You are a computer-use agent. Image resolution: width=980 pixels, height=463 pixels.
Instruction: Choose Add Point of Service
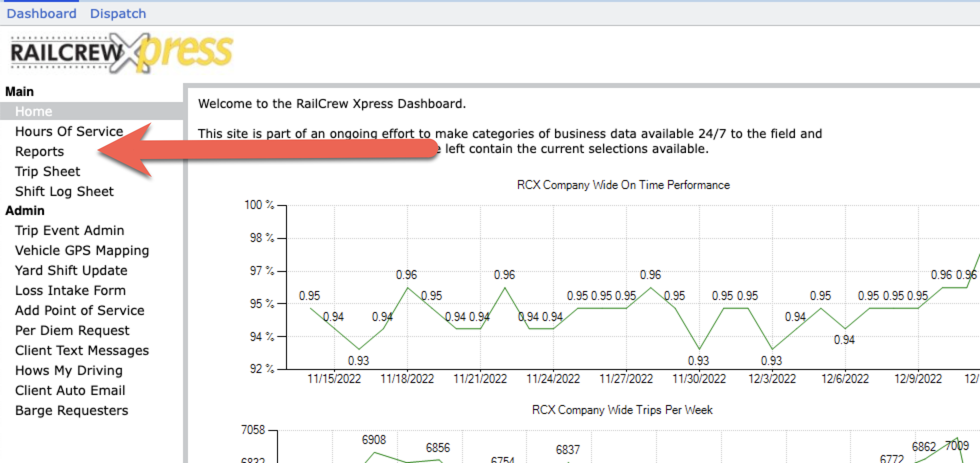(x=79, y=310)
